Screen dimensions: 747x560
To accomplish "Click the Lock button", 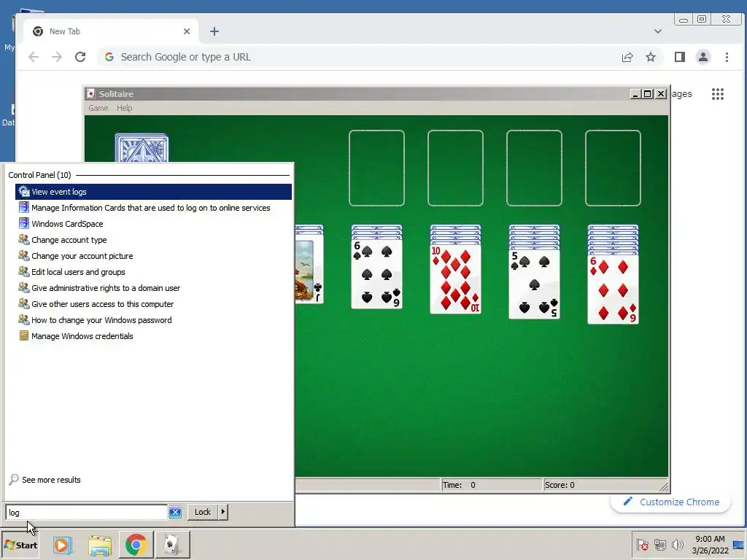I will pyautogui.click(x=203, y=512).
